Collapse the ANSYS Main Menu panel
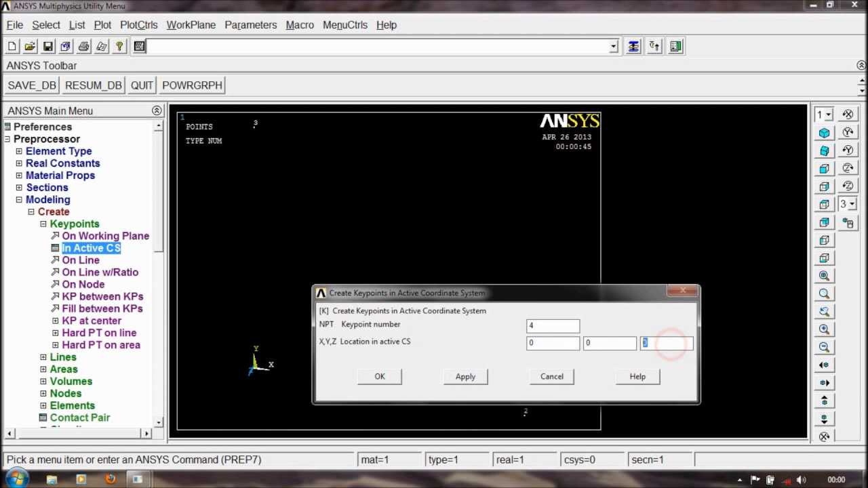Screen dimensions: 868x488 pyautogui.click(x=157, y=110)
